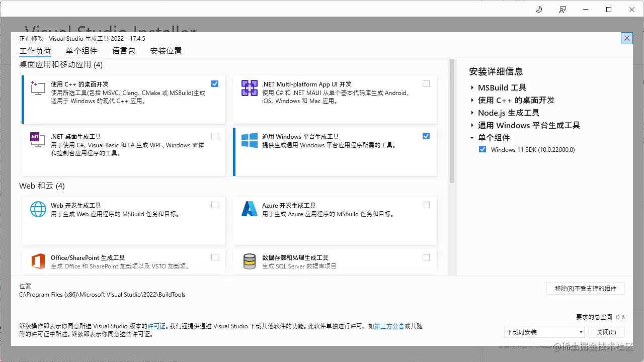The image size is (644, 362).
Task: Collapse 单个组件 section
Action: click(x=472, y=138)
